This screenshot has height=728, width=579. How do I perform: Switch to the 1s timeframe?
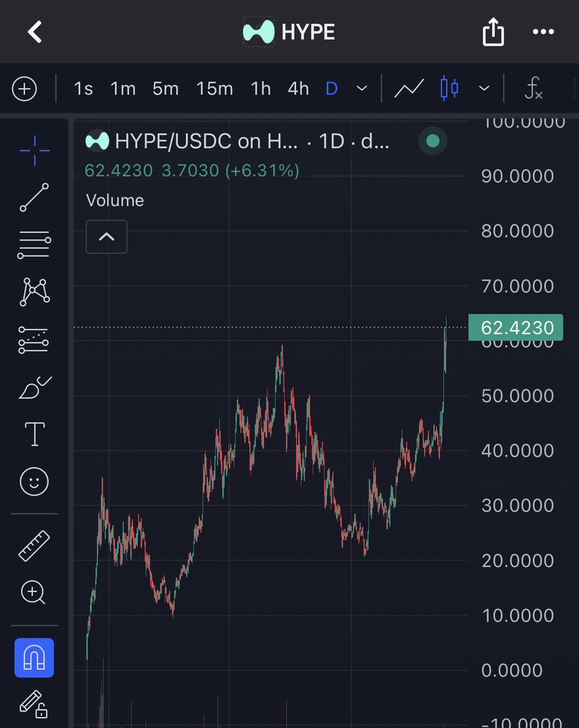click(x=83, y=89)
